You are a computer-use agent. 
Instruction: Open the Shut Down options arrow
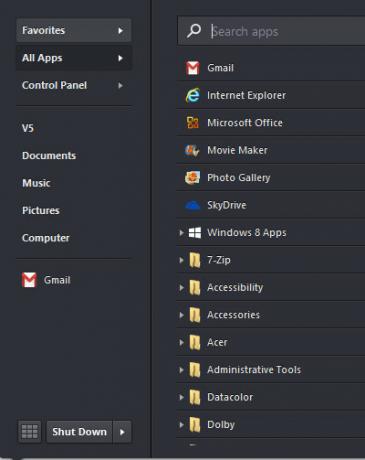(122, 432)
